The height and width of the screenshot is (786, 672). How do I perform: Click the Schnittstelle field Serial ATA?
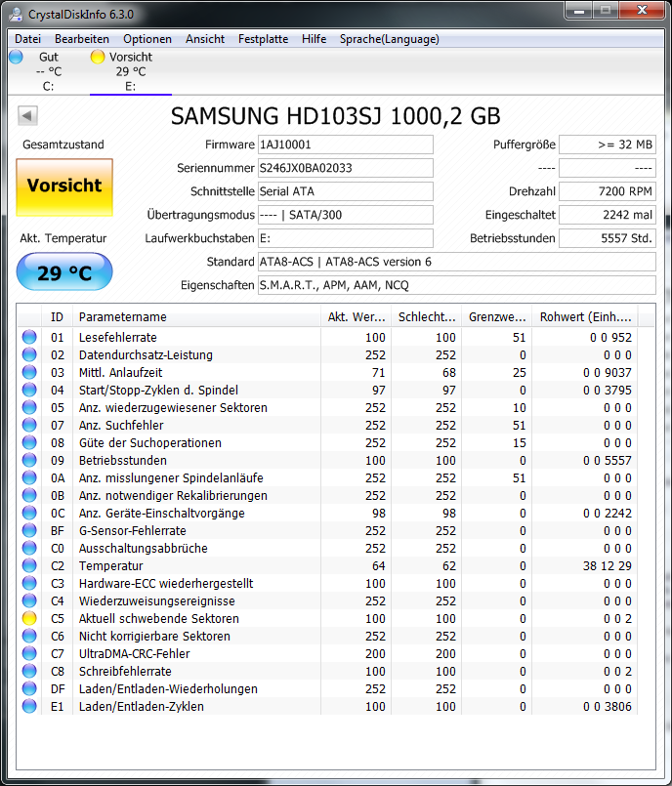tap(346, 191)
